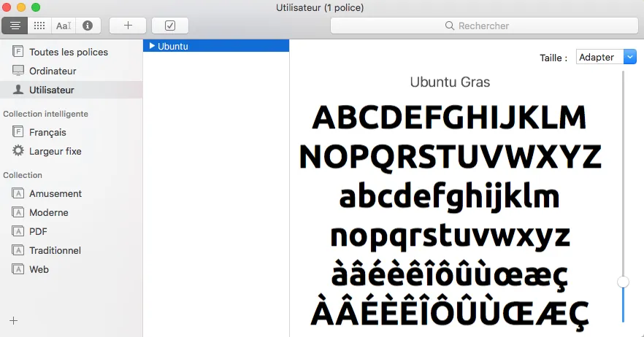Click the Rechercher search field
The image size is (644, 337).
(484, 26)
